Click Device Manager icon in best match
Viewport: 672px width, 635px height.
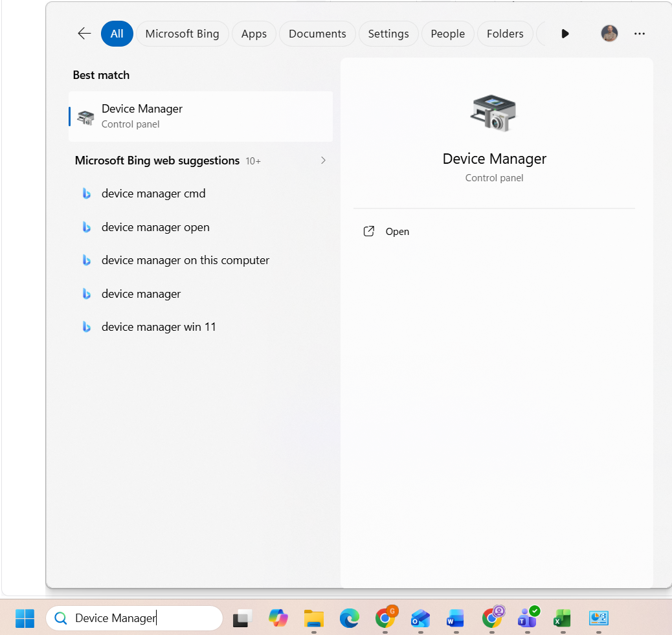[x=85, y=117]
